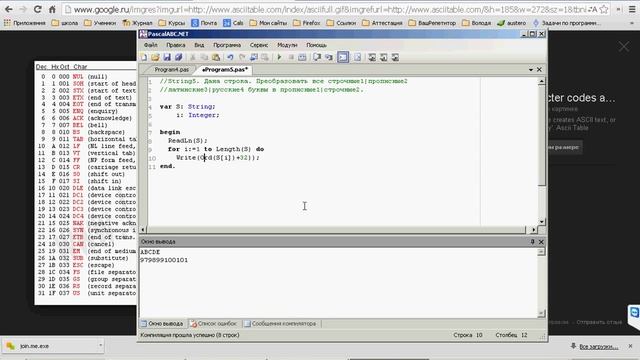Click editor horizontal scrollbar right arrow

point(533,230)
